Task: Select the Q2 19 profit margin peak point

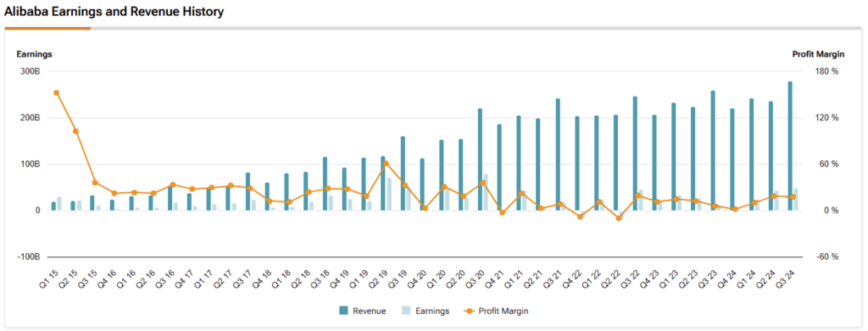Action: point(386,163)
